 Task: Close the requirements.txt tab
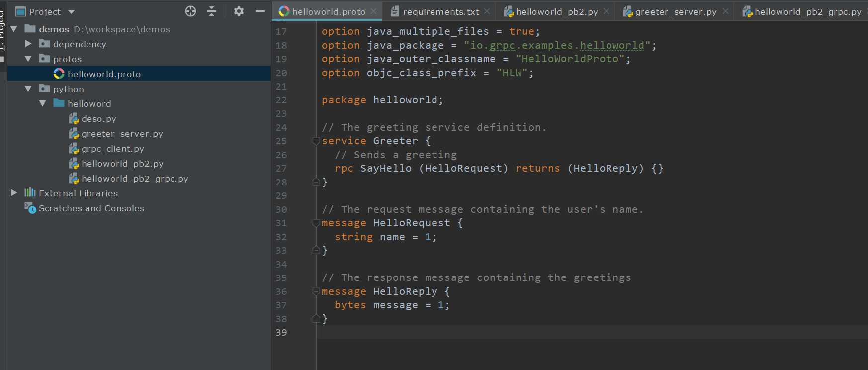pos(487,11)
